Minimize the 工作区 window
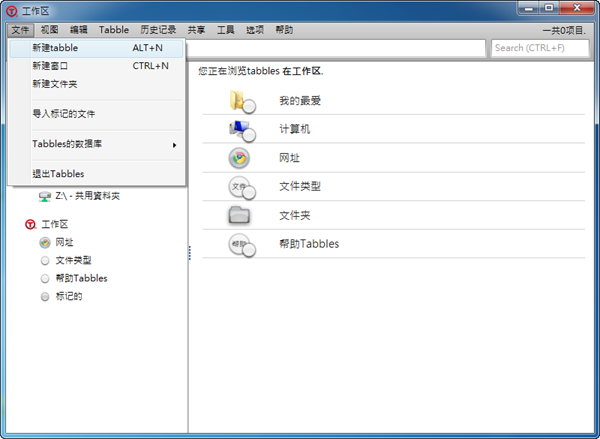The height and width of the screenshot is (439, 600). [x=529, y=8]
